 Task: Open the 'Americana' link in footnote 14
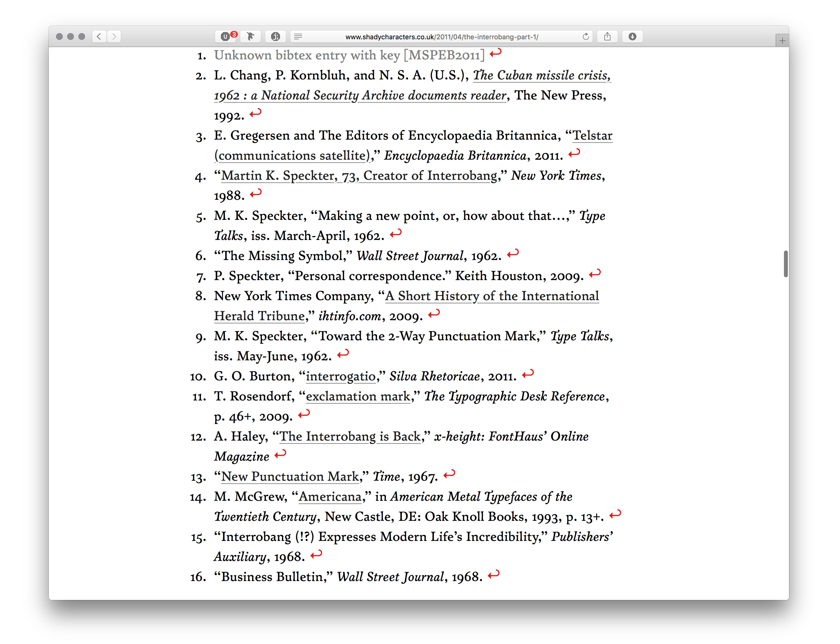(330, 497)
